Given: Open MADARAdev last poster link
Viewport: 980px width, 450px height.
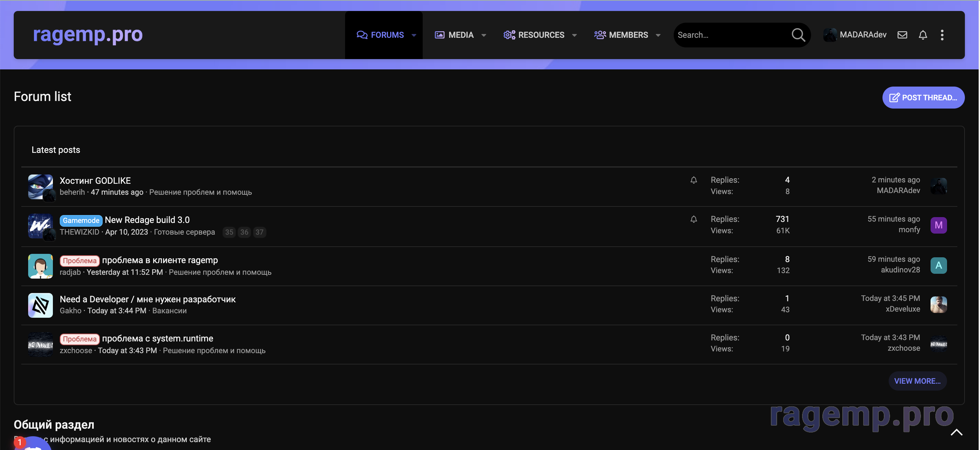Looking at the screenshot, I should [x=898, y=190].
